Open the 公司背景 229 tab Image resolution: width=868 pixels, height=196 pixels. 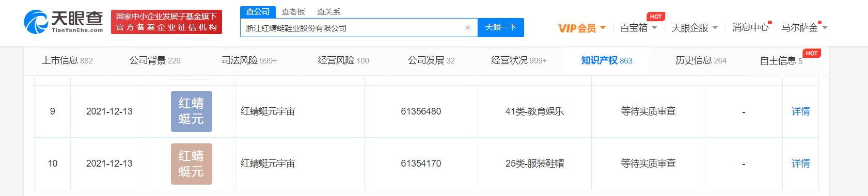(155, 60)
